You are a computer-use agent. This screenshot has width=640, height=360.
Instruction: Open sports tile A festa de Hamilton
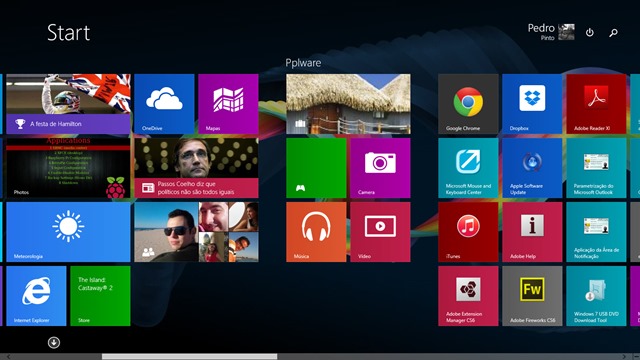68,104
